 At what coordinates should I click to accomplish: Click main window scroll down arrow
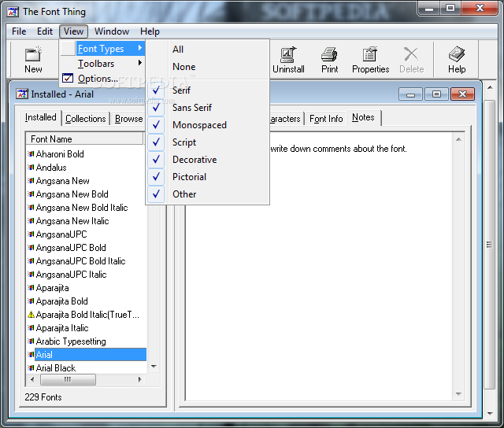pyautogui.click(x=490, y=414)
